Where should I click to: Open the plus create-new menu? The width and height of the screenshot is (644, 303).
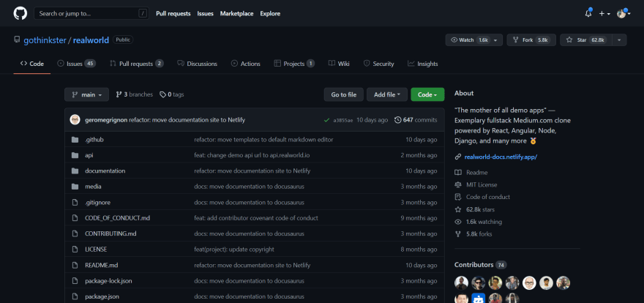click(604, 14)
